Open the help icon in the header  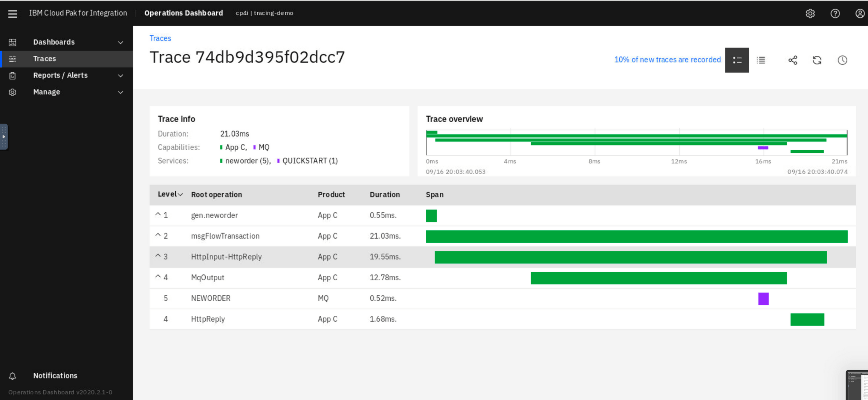coord(835,13)
